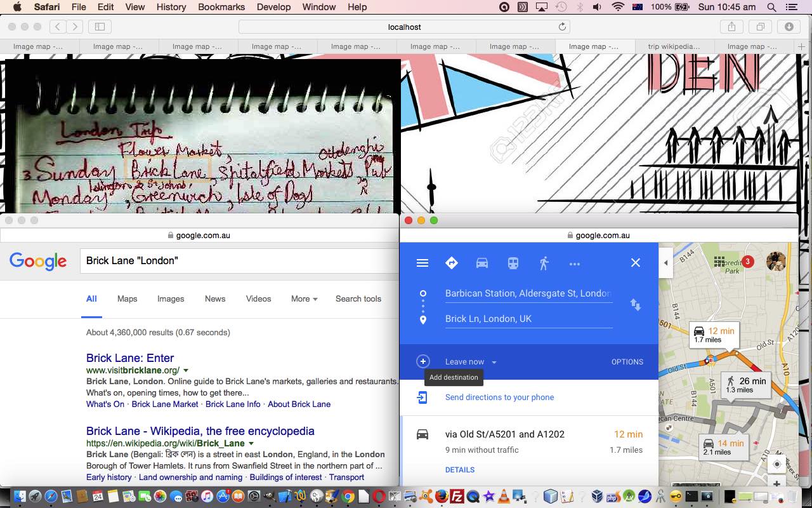Screen dimensions: 812x508
Task: Open the Leave now departure dropdown
Action: [x=471, y=362]
